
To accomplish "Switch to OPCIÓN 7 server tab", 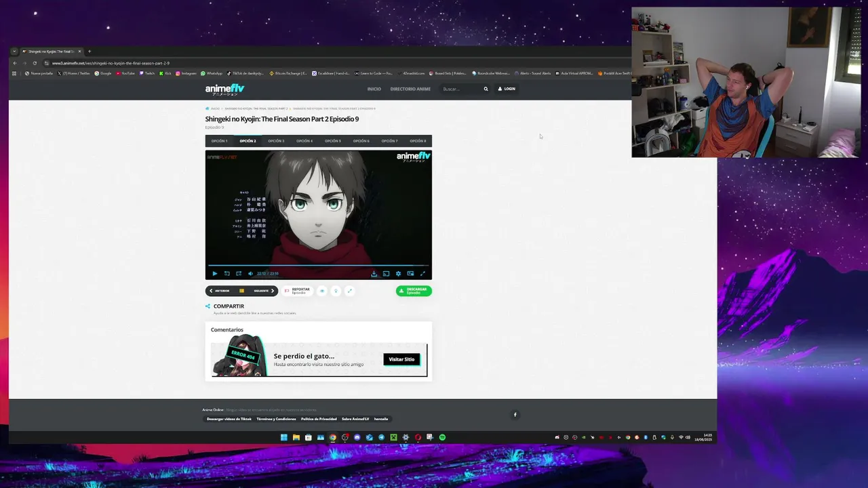I will 389,141.
